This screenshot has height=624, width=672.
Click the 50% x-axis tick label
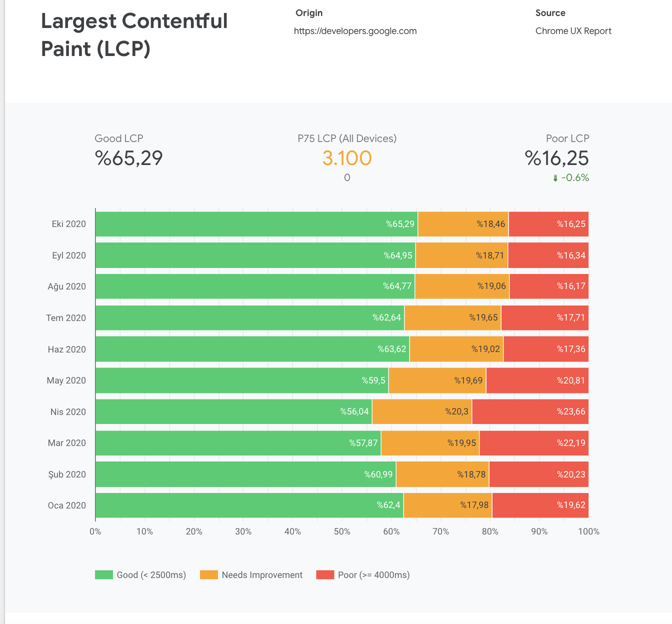tap(342, 531)
